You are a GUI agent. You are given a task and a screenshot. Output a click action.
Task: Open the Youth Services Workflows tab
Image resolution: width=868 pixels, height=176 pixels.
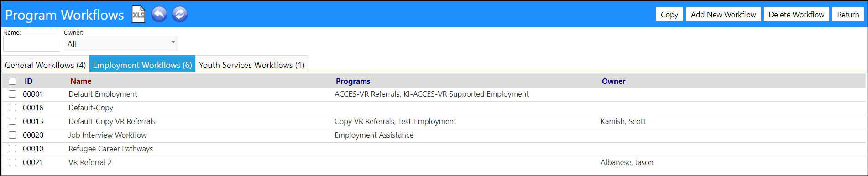251,65
